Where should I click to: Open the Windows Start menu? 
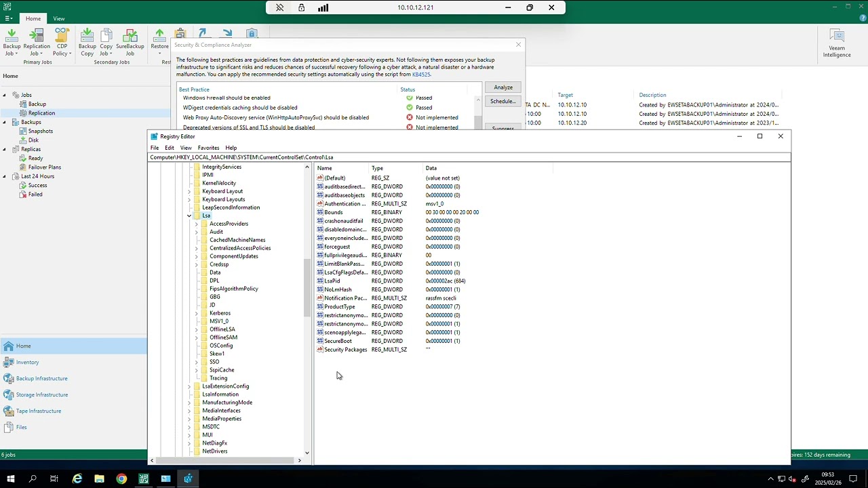tap(10, 479)
